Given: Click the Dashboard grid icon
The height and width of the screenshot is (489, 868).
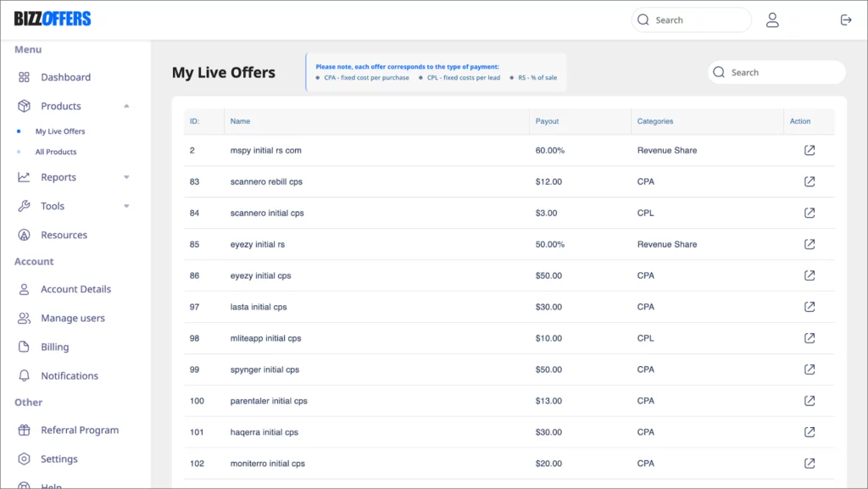Looking at the screenshot, I should pyautogui.click(x=24, y=77).
